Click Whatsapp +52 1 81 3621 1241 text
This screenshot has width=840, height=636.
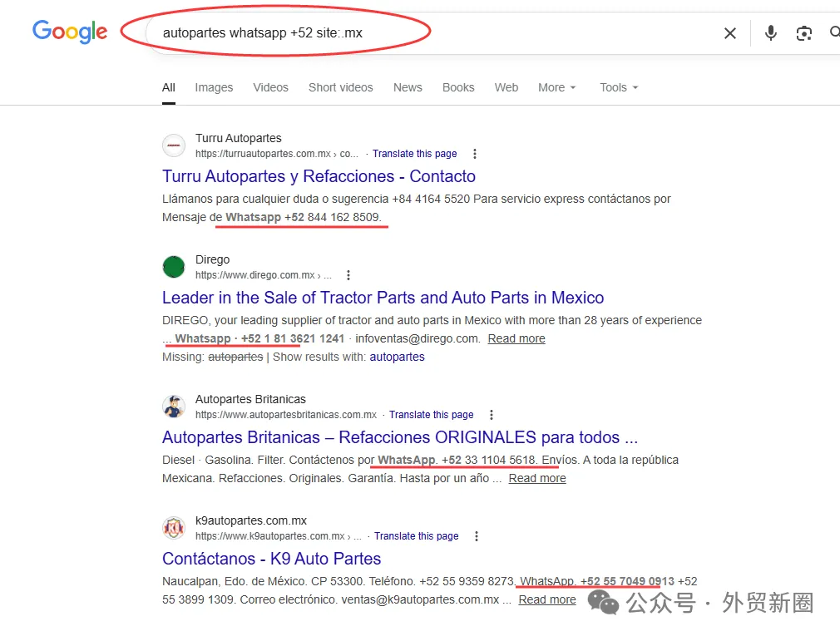(259, 338)
